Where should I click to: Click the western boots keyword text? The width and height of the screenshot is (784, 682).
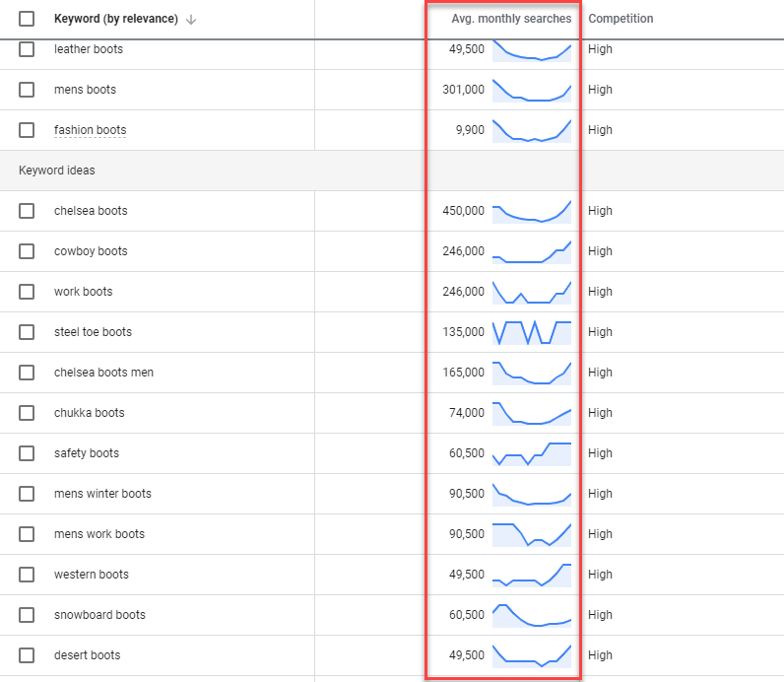click(91, 575)
